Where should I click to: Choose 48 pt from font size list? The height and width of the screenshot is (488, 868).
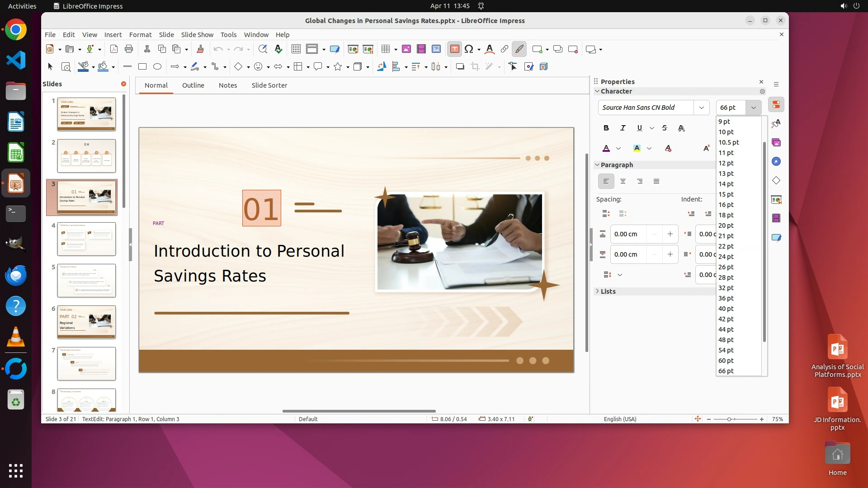coord(726,340)
